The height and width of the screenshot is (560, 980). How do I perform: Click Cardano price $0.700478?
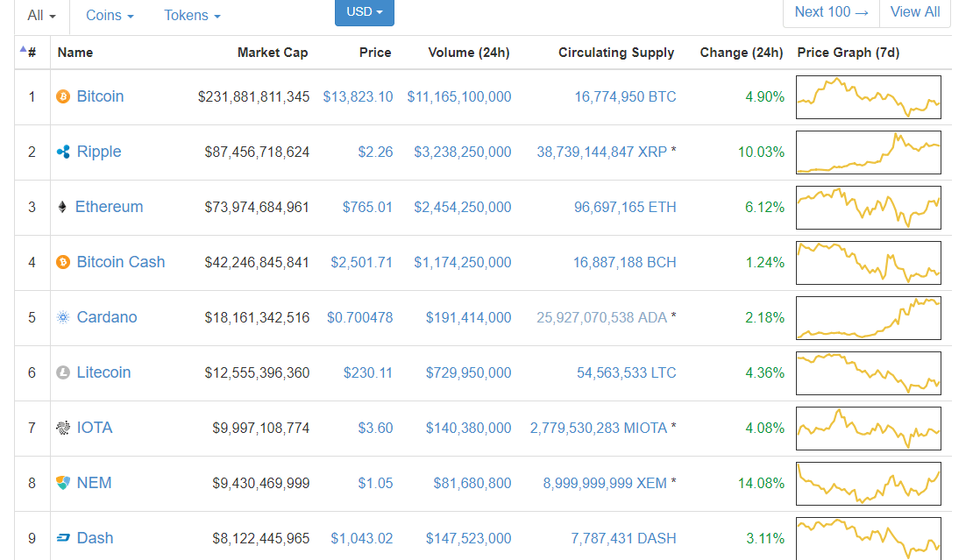(360, 317)
